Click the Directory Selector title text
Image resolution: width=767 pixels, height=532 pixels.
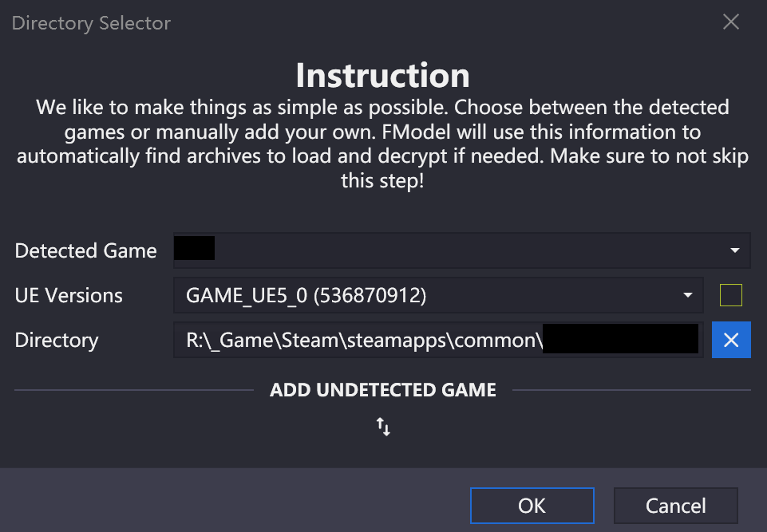pyautogui.click(x=91, y=22)
